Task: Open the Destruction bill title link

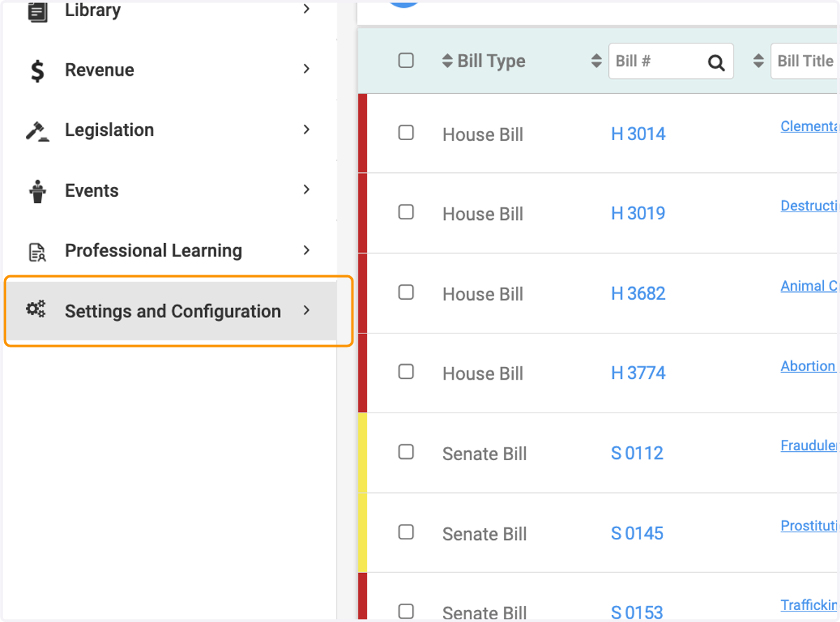Action: pos(809,206)
